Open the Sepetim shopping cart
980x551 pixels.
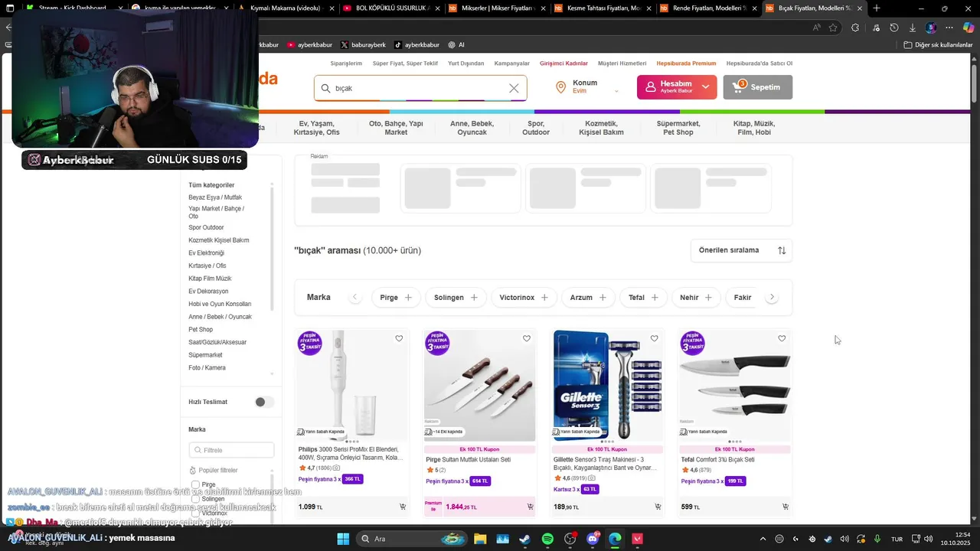tap(757, 87)
